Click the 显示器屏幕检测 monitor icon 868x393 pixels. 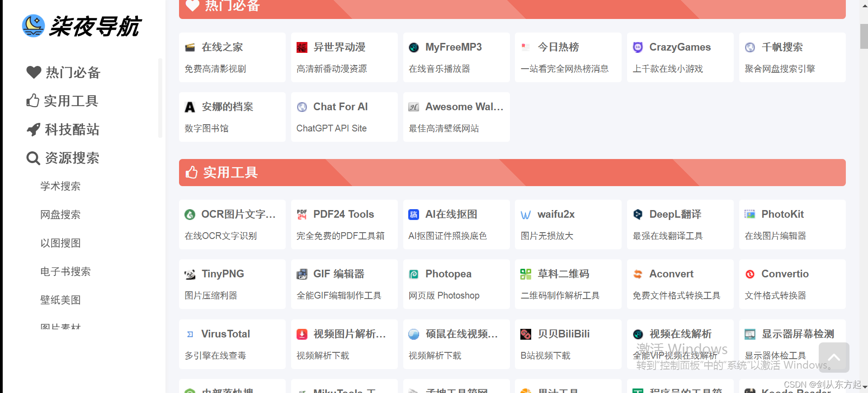pyautogui.click(x=750, y=334)
